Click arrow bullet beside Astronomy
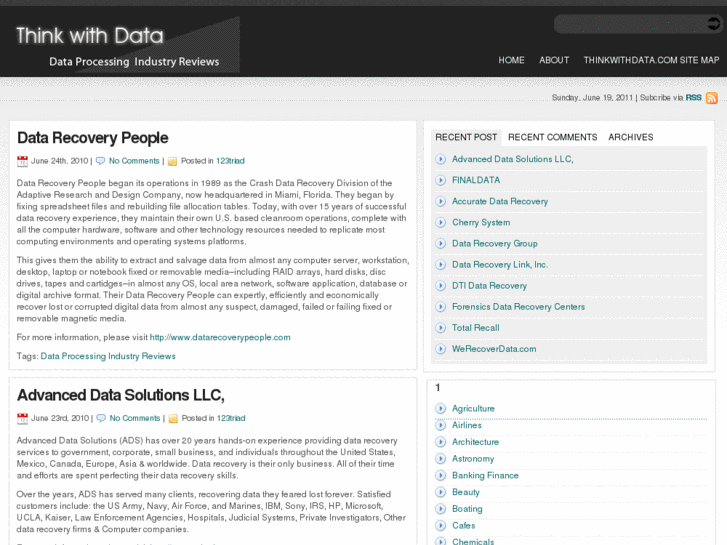 (440, 459)
